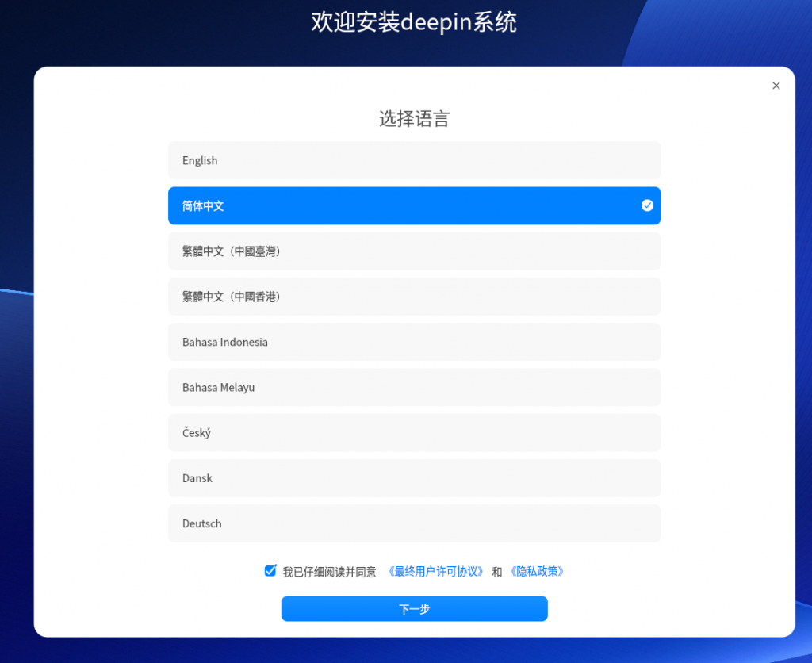Viewport: 812px width, 663px height.
Task: Click the 下一步 button
Action: pyautogui.click(x=414, y=608)
